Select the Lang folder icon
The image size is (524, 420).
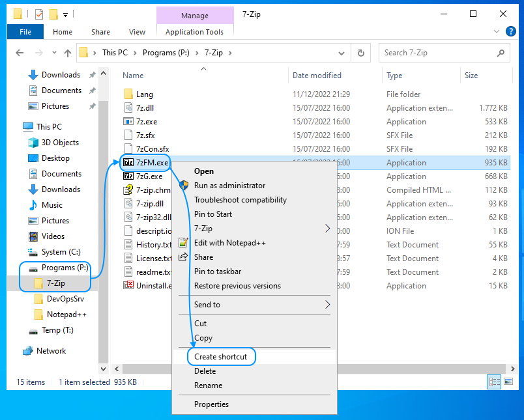[x=128, y=94]
